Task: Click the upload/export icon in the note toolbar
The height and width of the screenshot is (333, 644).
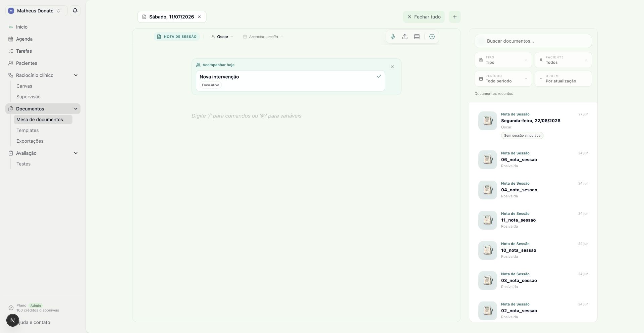Action: click(x=405, y=37)
